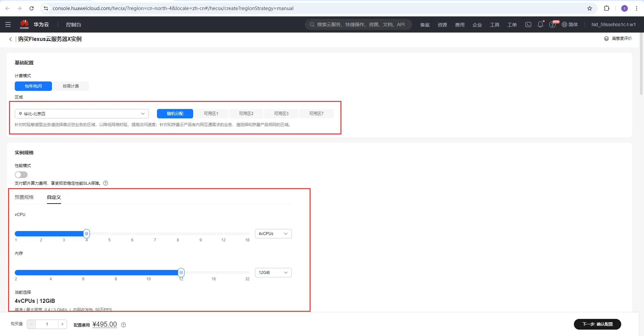Click the browser forward arrow
644x336 pixels.
point(19,8)
